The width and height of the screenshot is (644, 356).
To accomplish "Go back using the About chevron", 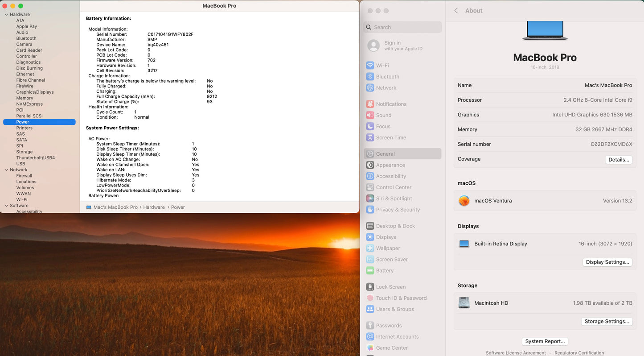I will tap(456, 11).
